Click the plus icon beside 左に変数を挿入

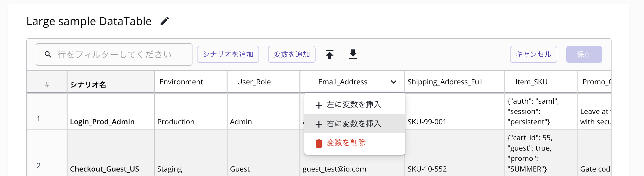pos(319,105)
